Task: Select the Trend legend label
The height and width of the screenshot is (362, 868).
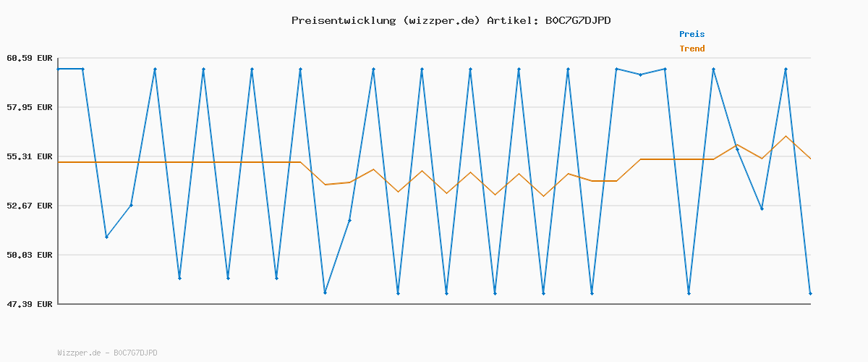Action: pyautogui.click(x=692, y=49)
